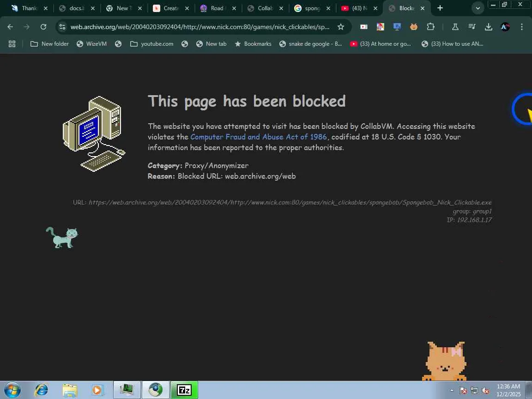
Task: Click the green walking cat sprite
Action: 62,237
